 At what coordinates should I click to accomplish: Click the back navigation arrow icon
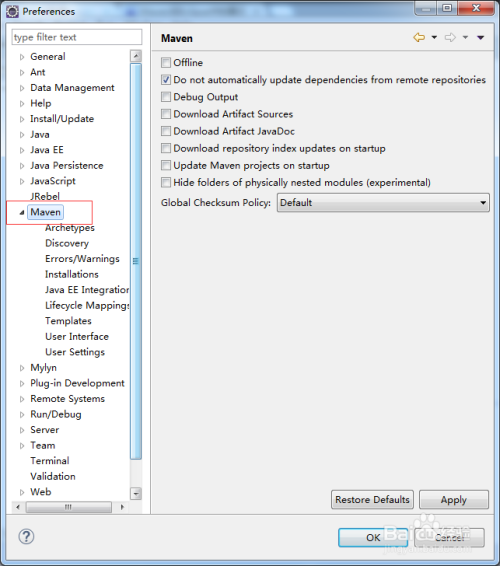point(419,37)
